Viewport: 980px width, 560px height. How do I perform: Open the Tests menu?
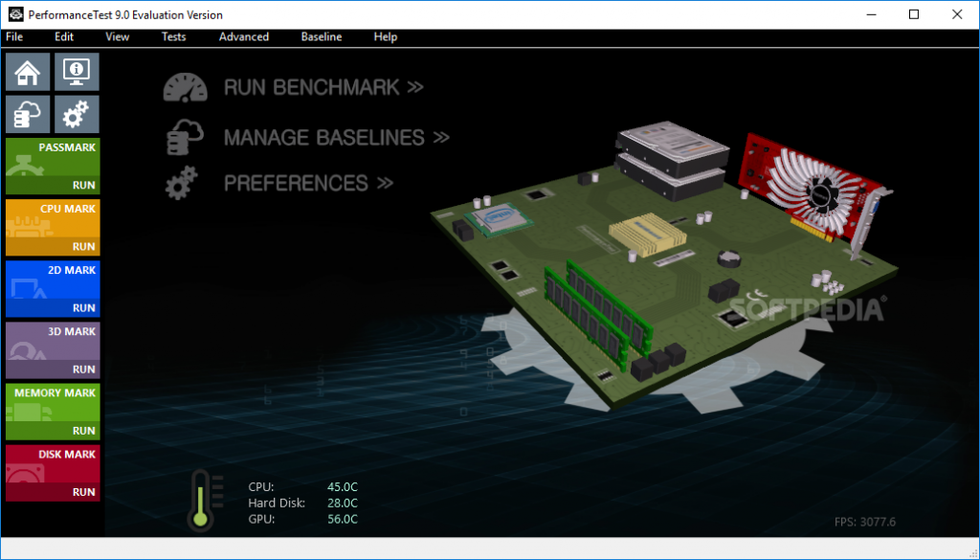(174, 37)
